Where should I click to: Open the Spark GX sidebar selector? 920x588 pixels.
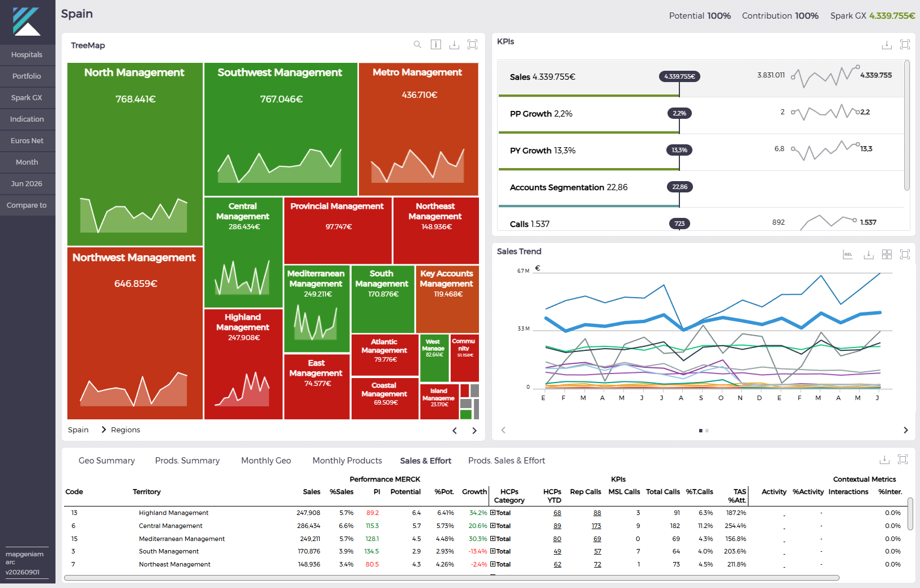click(x=27, y=98)
